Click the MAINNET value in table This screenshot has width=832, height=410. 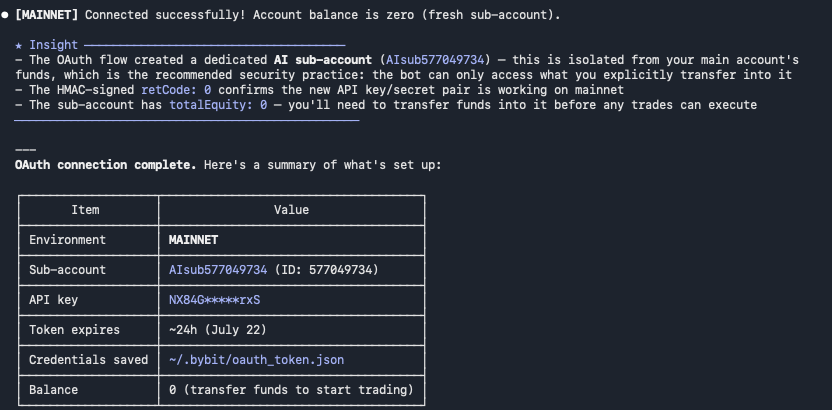tap(193, 240)
